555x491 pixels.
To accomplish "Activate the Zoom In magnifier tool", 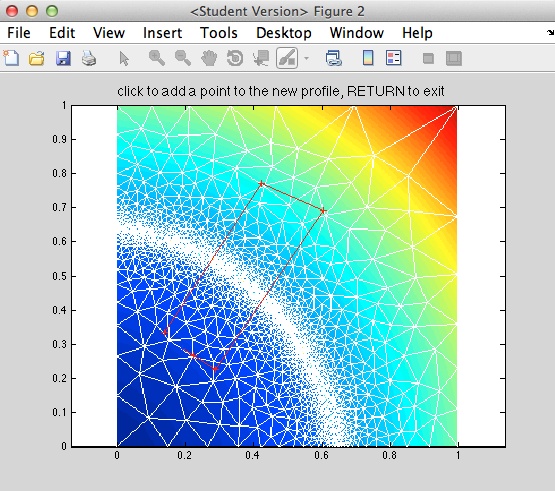I will pos(157,58).
